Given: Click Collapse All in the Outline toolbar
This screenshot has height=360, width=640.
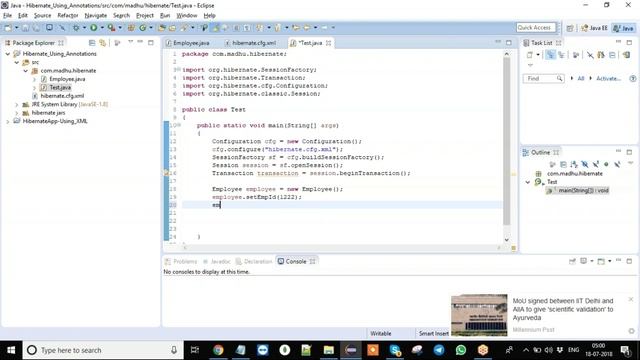Looking at the screenshot, I should click(x=563, y=164).
